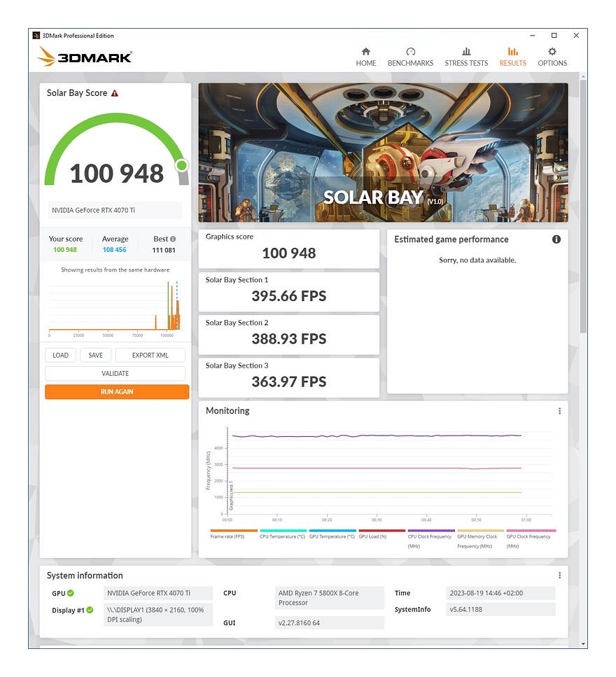Toggle the CPU Temperature legend item
The image size is (616, 677).
pos(283,534)
